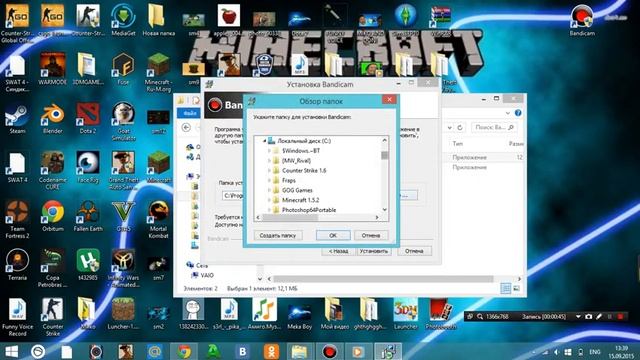
Task: Click the ENG language indicator in tray
Action: click(595, 352)
